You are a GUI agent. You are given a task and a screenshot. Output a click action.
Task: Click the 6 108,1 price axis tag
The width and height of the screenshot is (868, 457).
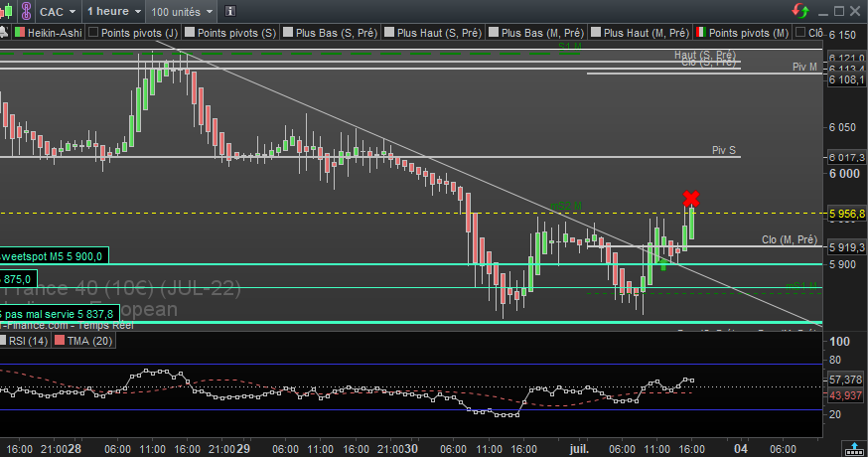[847, 79]
